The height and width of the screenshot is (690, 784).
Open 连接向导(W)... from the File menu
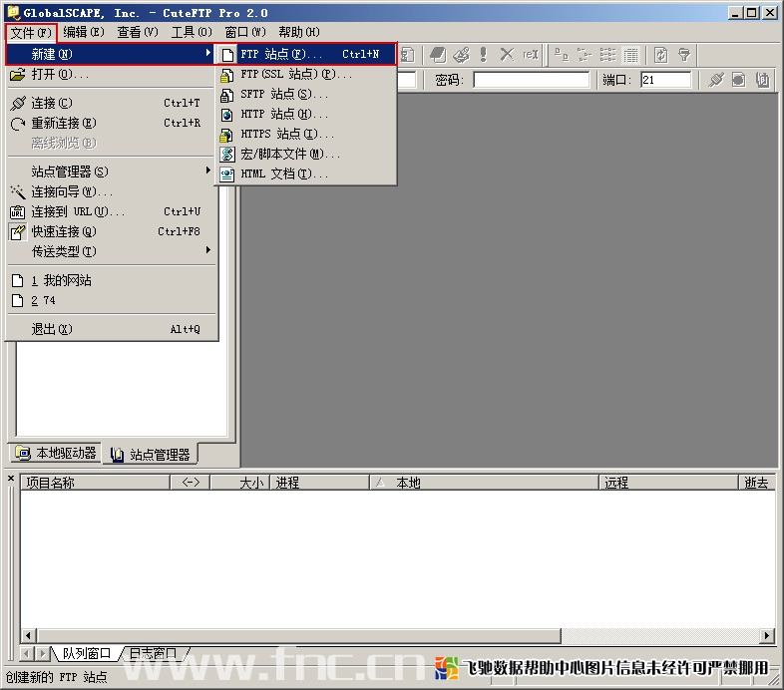[x=111, y=192]
